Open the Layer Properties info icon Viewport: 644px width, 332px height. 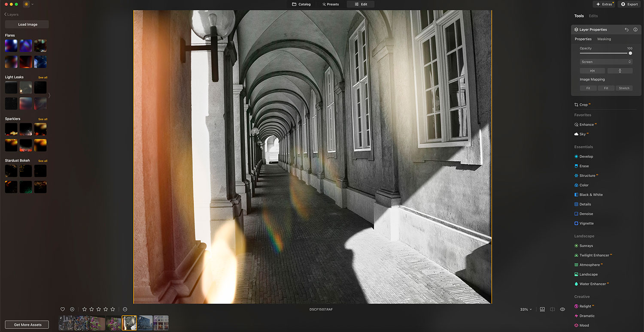(x=635, y=30)
